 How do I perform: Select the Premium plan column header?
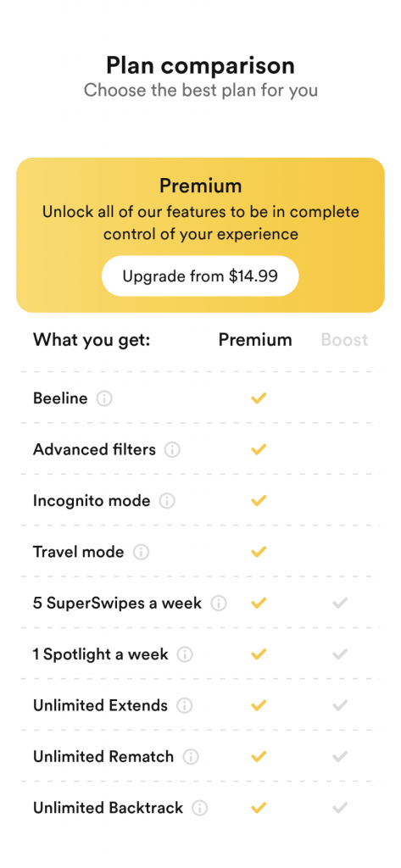pos(255,340)
